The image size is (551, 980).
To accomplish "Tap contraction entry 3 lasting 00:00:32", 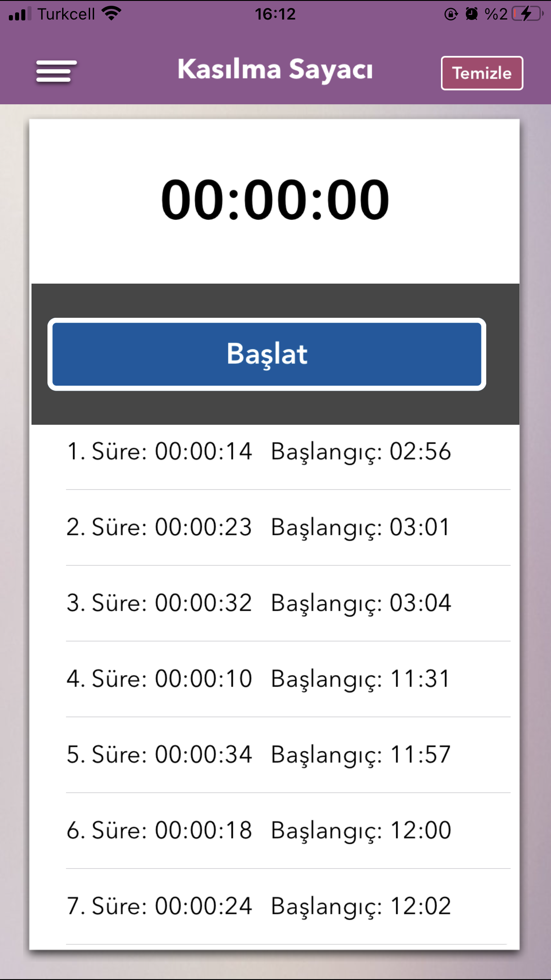I will 259,603.
